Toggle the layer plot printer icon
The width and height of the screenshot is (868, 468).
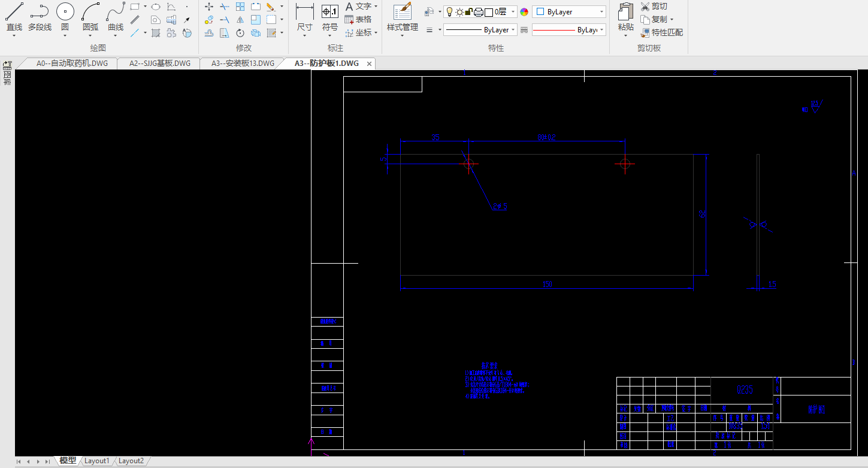479,11
